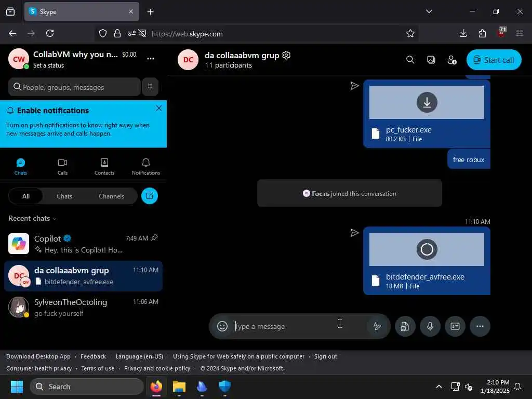Record a voice message with microphone icon
The width and height of the screenshot is (532, 399).
tap(430, 326)
